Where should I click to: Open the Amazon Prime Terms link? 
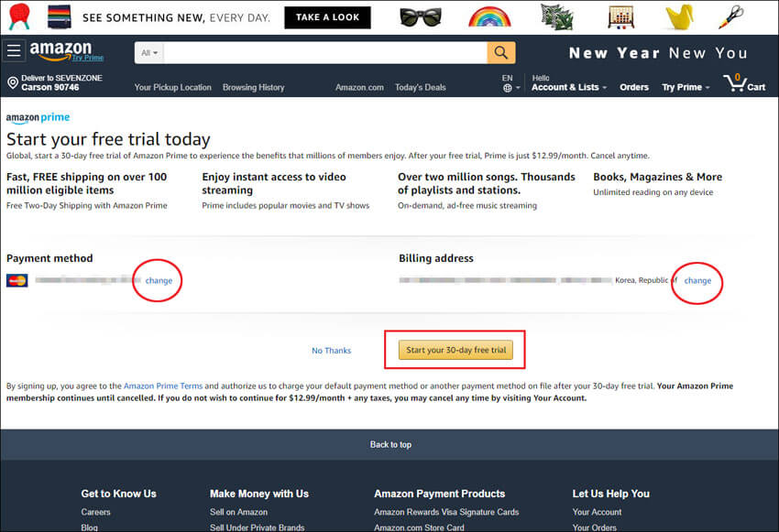pyautogui.click(x=163, y=385)
